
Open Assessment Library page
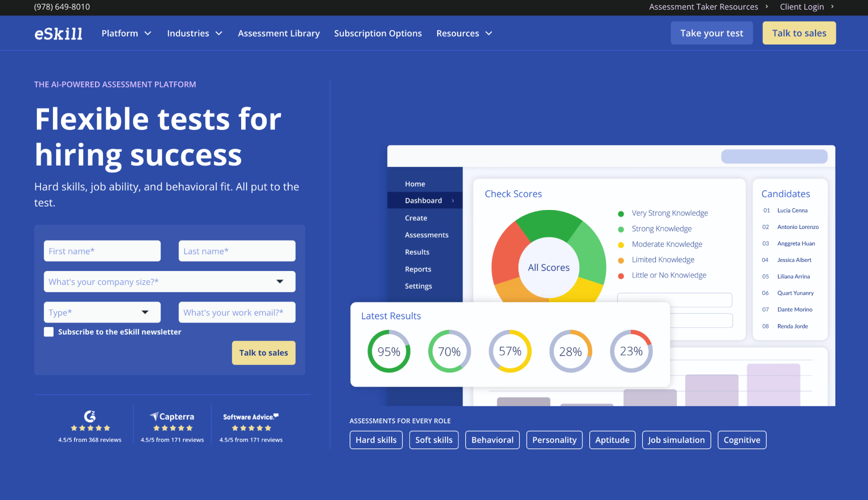(x=279, y=33)
